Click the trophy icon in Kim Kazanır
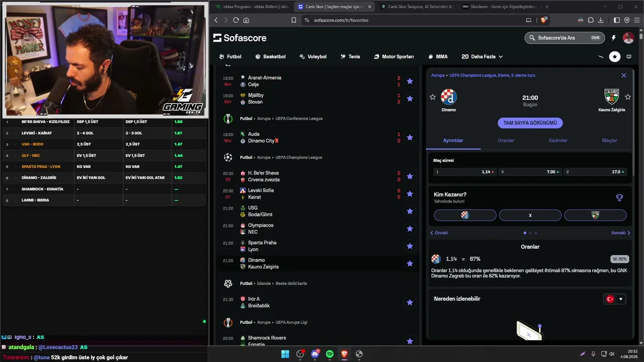The width and height of the screenshot is (644, 362). (619, 198)
